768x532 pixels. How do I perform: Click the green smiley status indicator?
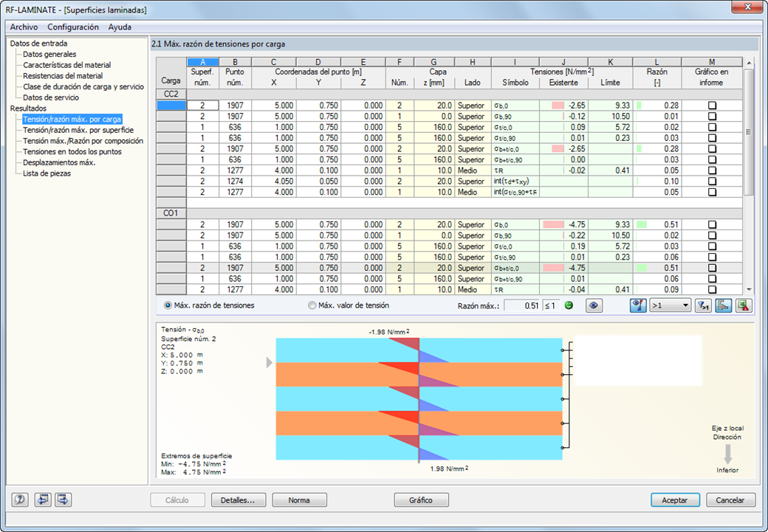coord(569,305)
